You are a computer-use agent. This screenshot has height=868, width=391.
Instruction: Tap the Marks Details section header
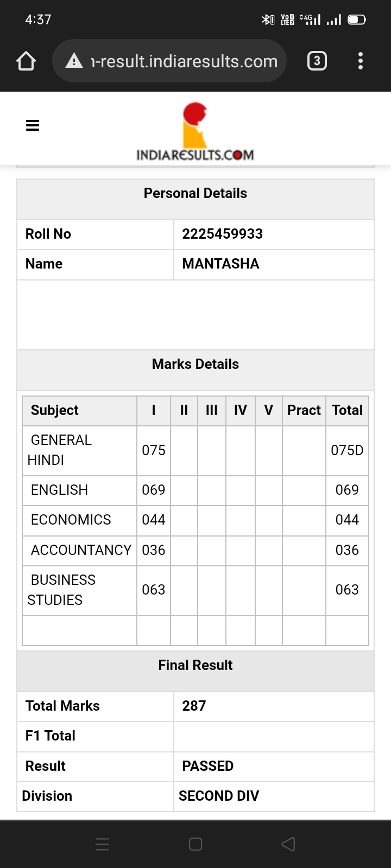coord(195,364)
